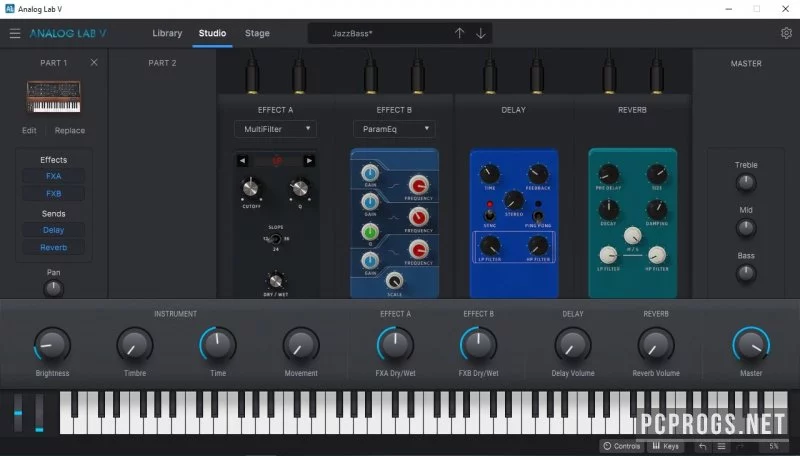The width and height of the screenshot is (800, 456).
Task: Click the Delay pedal Time knob
Action: coord(489,174)
